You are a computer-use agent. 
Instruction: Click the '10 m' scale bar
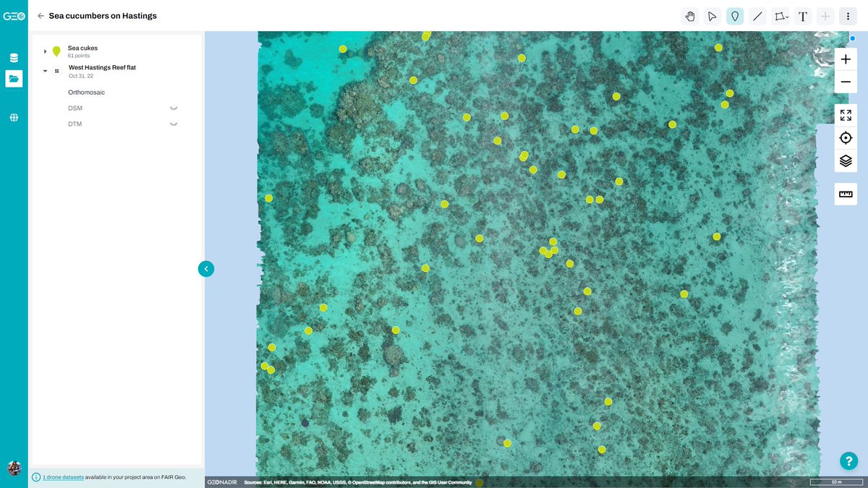(836, 482)
